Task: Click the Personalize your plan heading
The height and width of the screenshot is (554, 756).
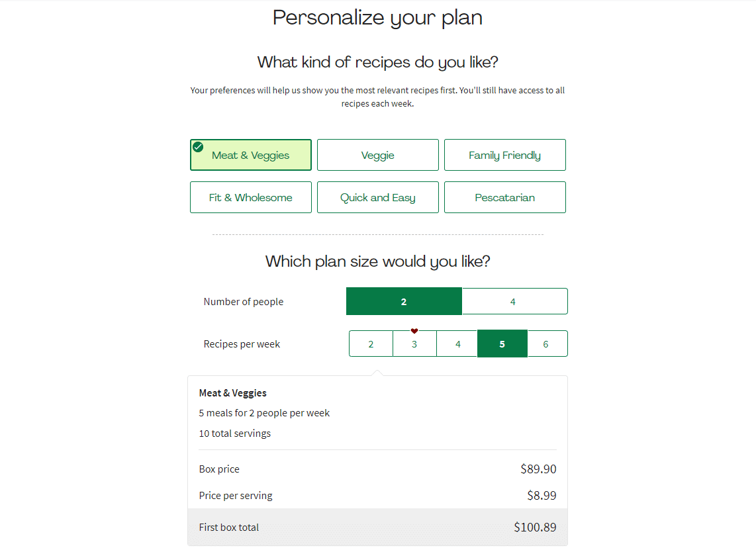Action: click(377, 18)
